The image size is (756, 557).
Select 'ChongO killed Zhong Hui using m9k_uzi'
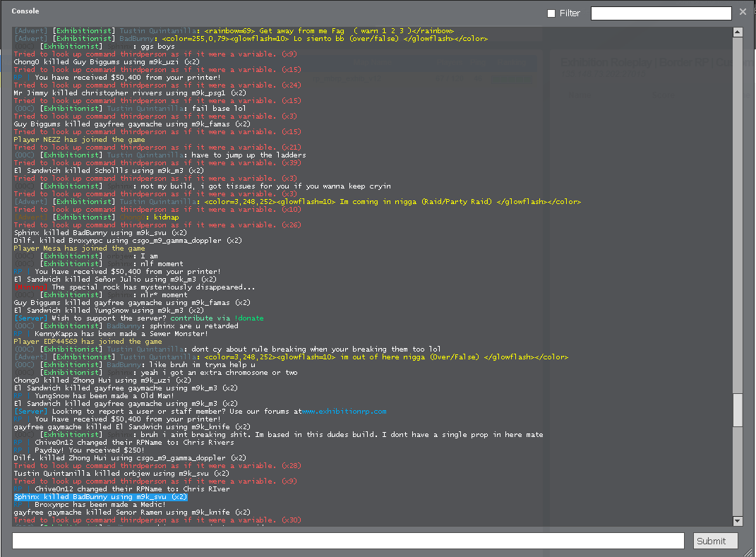[102, 381]
